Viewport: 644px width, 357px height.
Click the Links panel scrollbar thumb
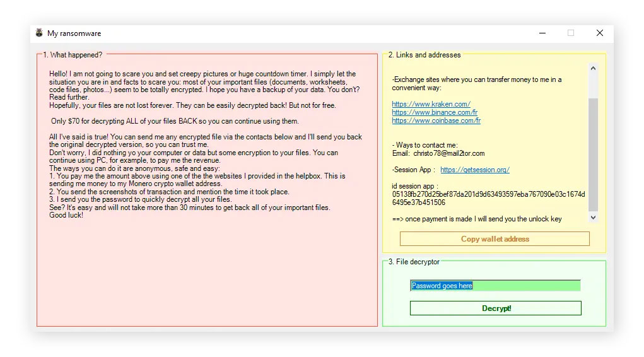point(593,155)
